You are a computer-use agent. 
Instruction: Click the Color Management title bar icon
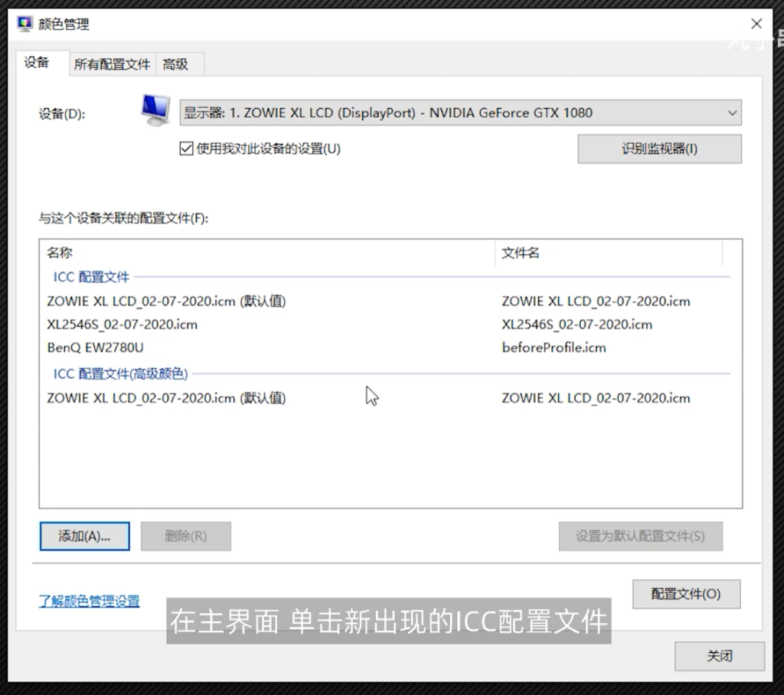(x=25, y=24)
